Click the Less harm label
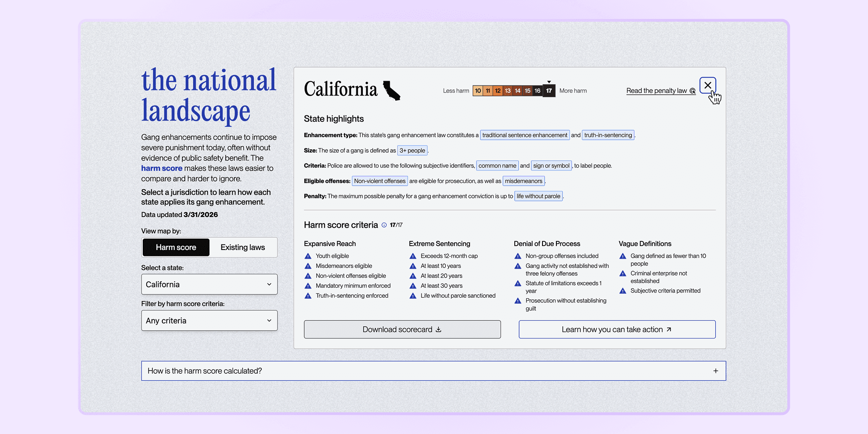Screen dimensions: 868x434 [456, 91]
